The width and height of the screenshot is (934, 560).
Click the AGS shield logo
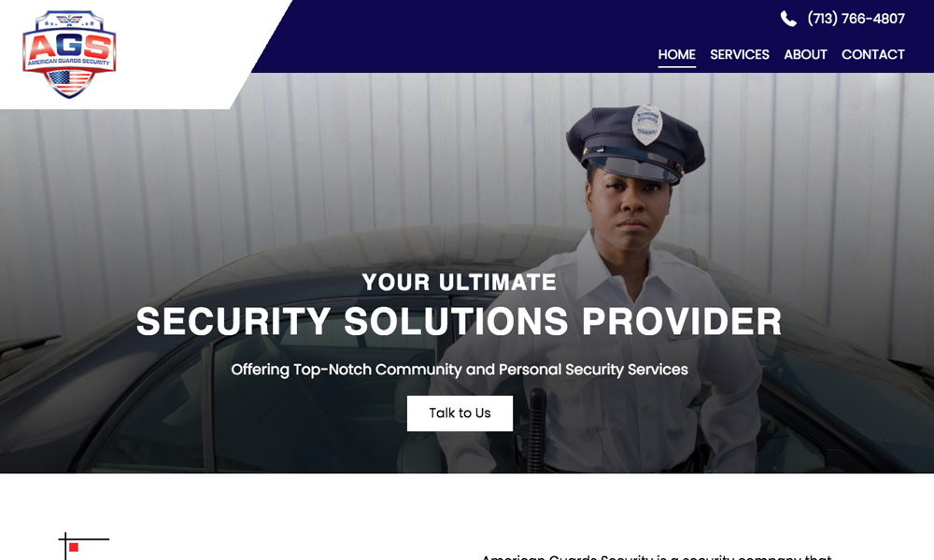pos(69,53)
